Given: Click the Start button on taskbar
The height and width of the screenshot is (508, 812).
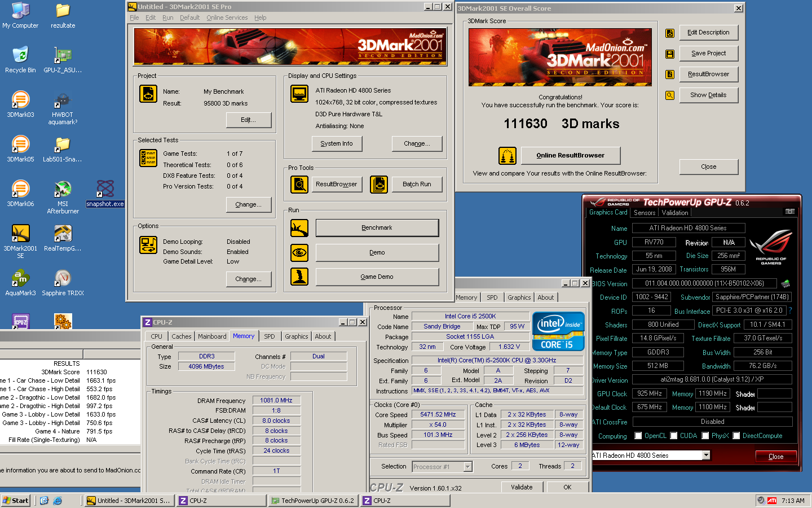Looking at the screenshot, I should coord(16,501).
